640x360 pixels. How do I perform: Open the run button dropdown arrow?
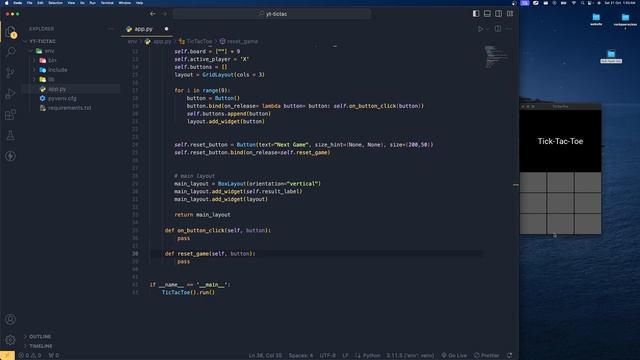pyautogui.click(x=488, y=29)
